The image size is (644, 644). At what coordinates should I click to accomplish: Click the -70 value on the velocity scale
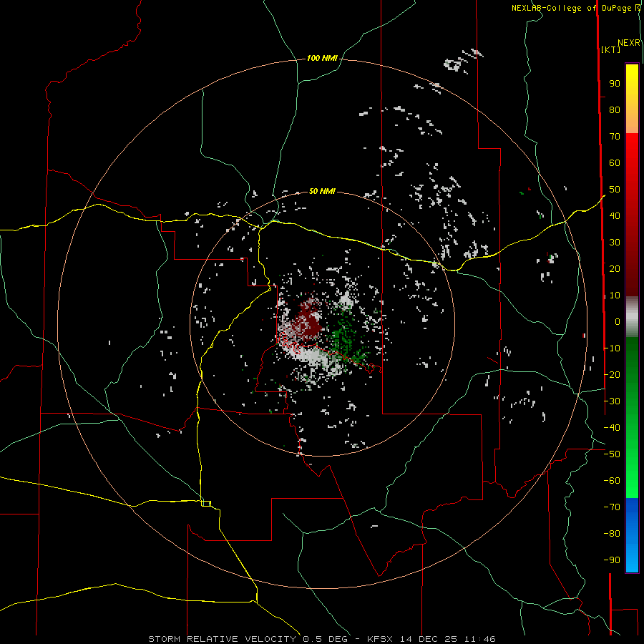[612, 507]
